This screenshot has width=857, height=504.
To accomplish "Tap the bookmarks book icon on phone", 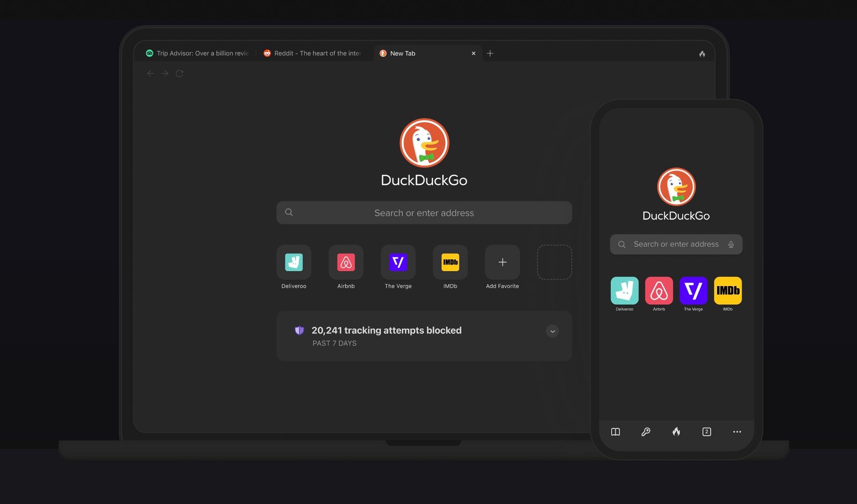I will 615,432.
